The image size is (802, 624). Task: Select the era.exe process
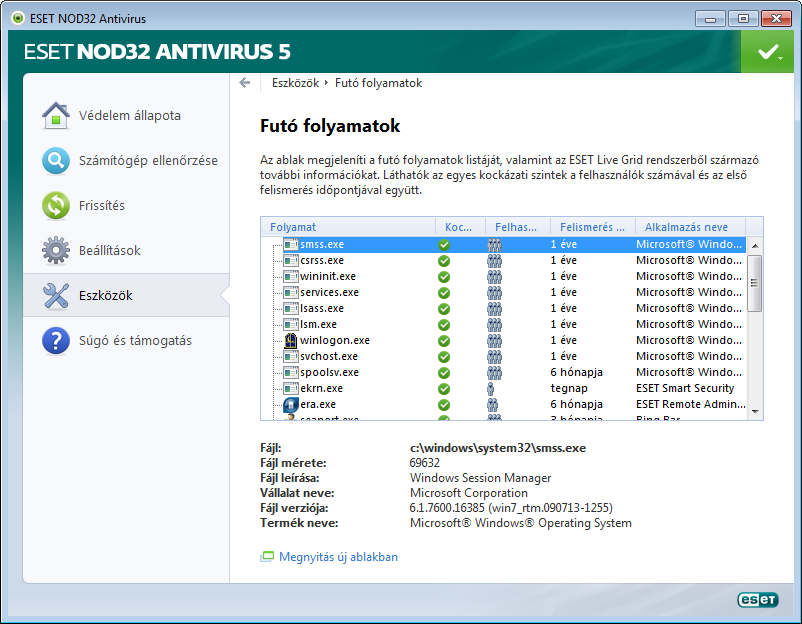(x=503, y=405)
